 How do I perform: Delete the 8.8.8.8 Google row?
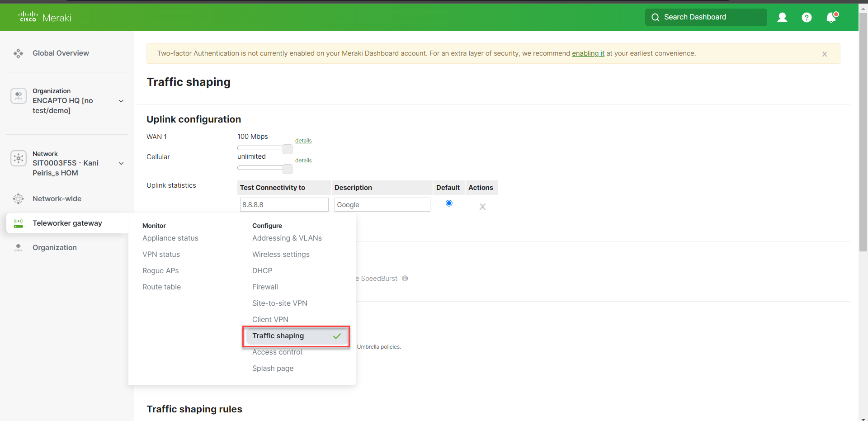pyautogui.click(x=482, y=207)
